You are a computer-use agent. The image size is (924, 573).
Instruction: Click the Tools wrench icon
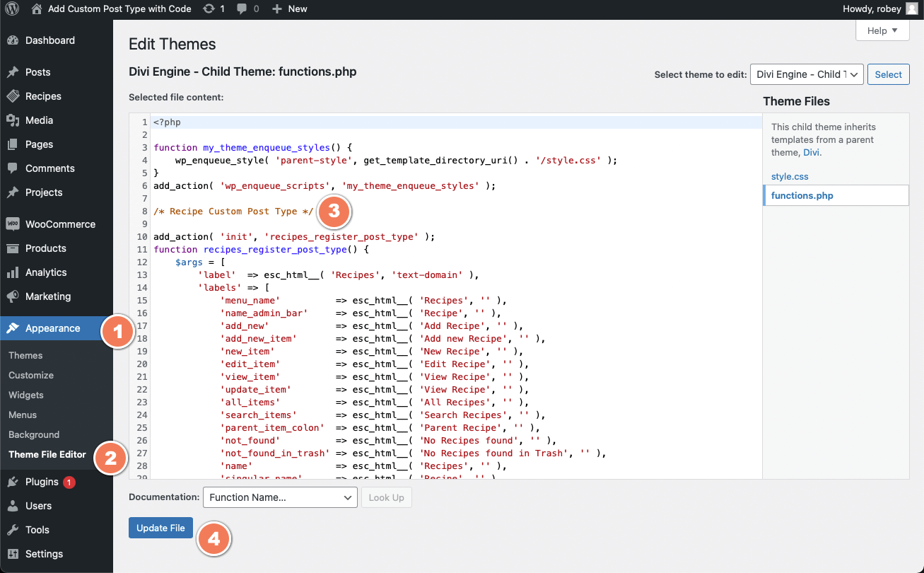coord(13,530)
